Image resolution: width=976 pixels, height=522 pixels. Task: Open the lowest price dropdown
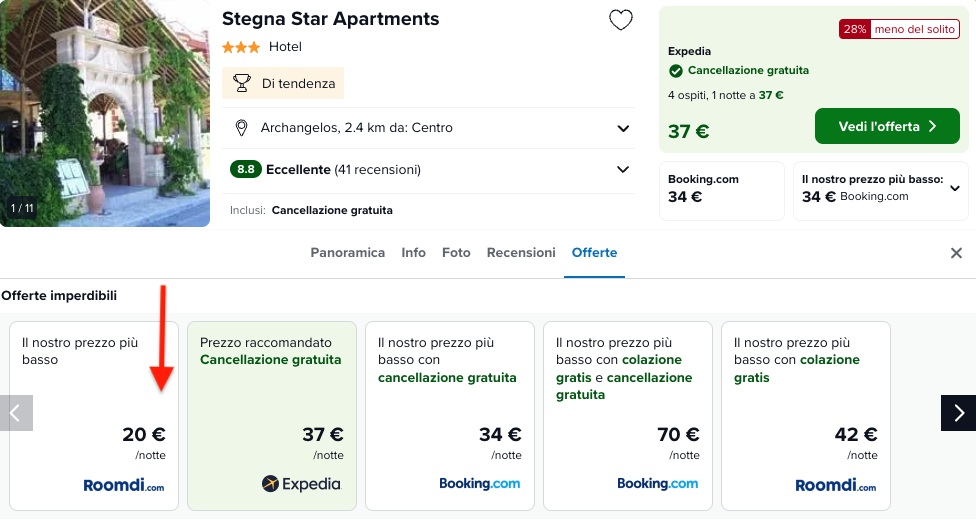(954, 188)
